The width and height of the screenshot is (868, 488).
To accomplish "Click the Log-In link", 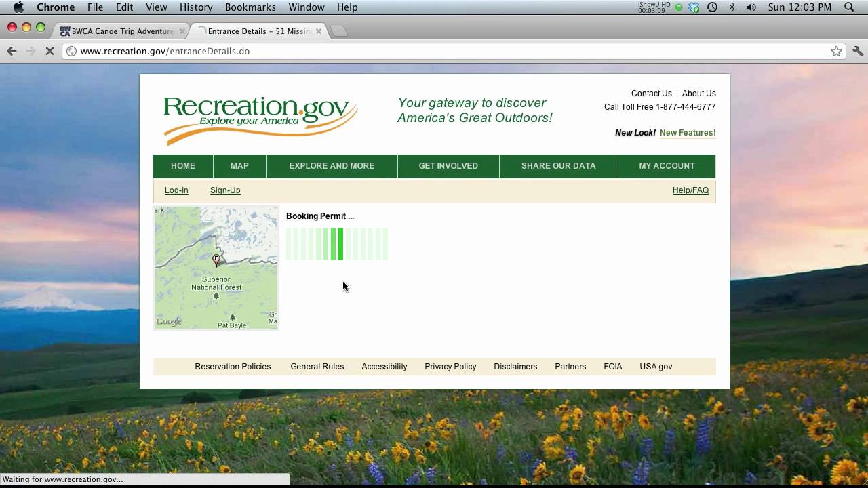I will point(176,190).
